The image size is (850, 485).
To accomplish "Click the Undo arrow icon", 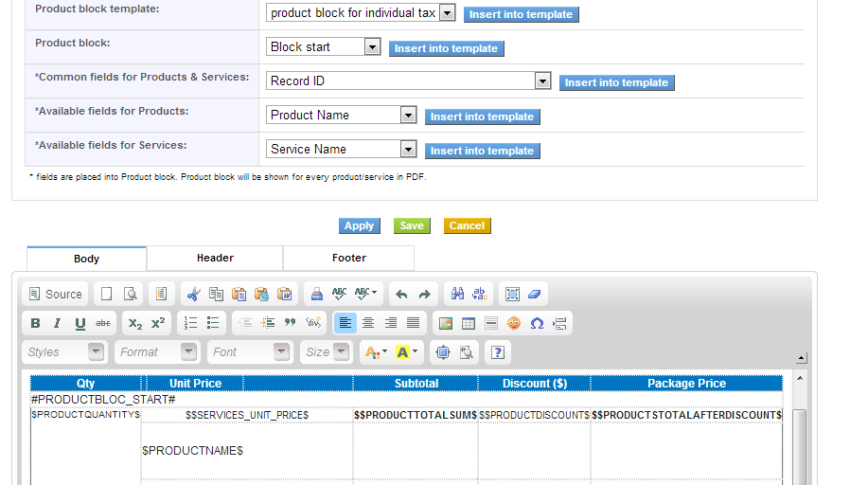I will [402, 294].
